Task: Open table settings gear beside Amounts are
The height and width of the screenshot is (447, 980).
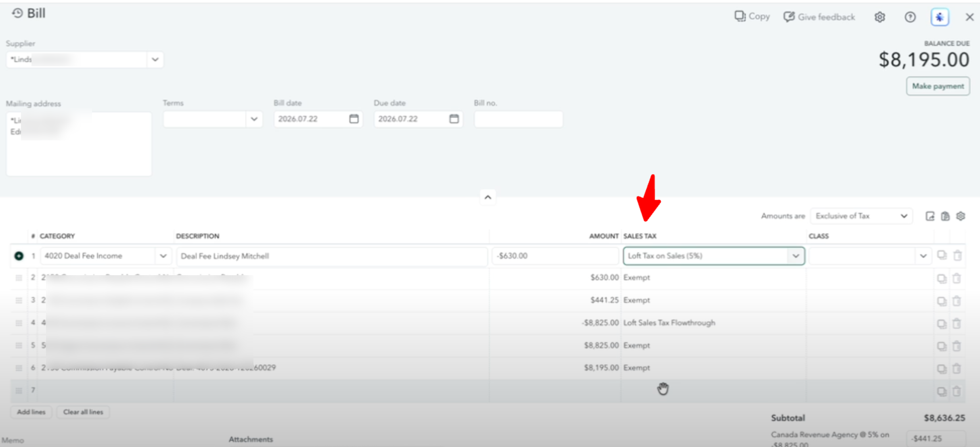Action: 961,216
